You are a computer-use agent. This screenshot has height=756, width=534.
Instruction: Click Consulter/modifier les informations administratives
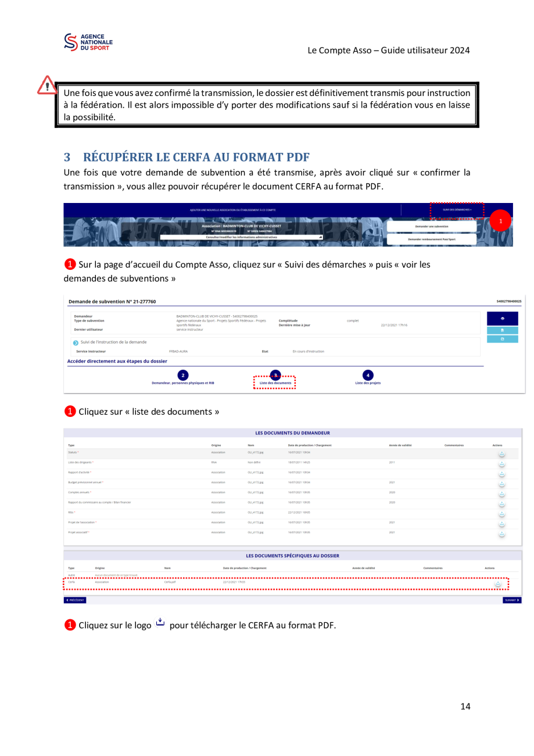[x=242, y=237]
